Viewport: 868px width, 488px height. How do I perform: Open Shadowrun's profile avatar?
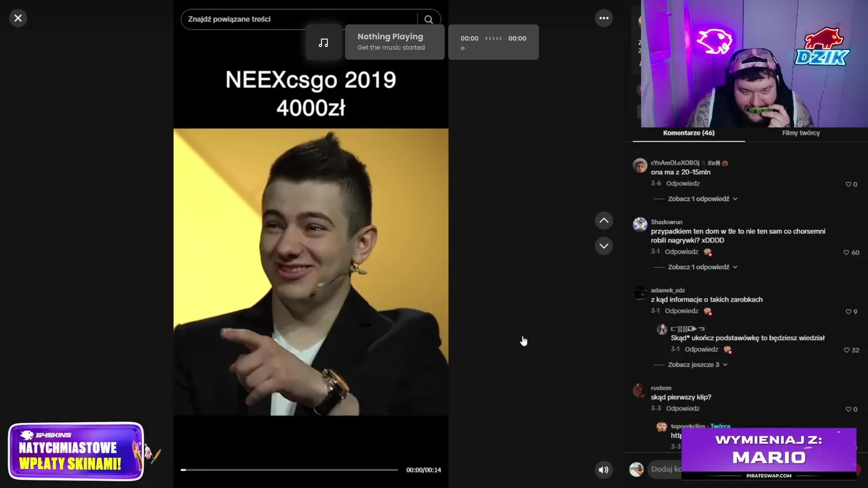[640, 224]
